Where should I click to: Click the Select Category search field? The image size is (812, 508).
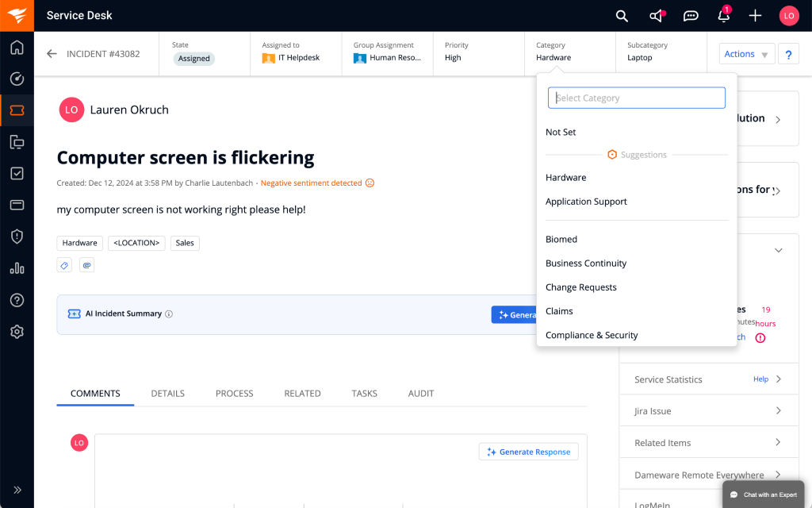click(x=636, y=98)
